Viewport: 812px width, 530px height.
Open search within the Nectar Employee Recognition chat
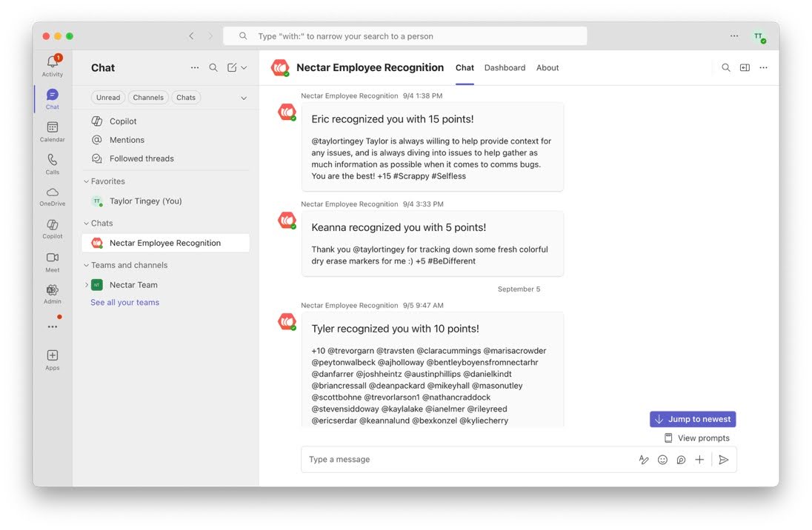[x=725, y=67]
